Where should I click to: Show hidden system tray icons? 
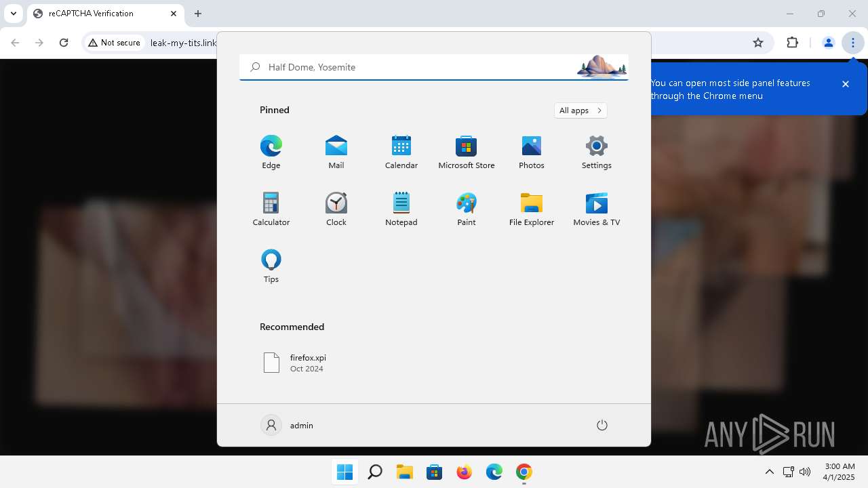tap(769, 472)
